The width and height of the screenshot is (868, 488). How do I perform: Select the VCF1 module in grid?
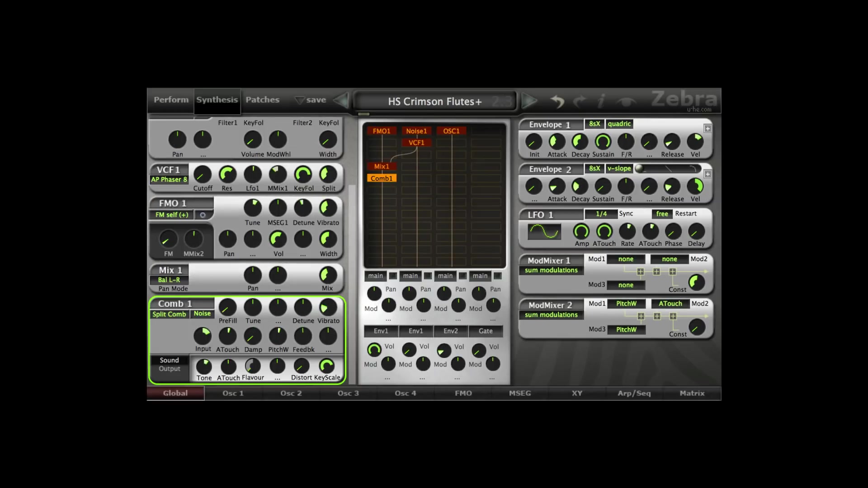[x=416, y=143]
